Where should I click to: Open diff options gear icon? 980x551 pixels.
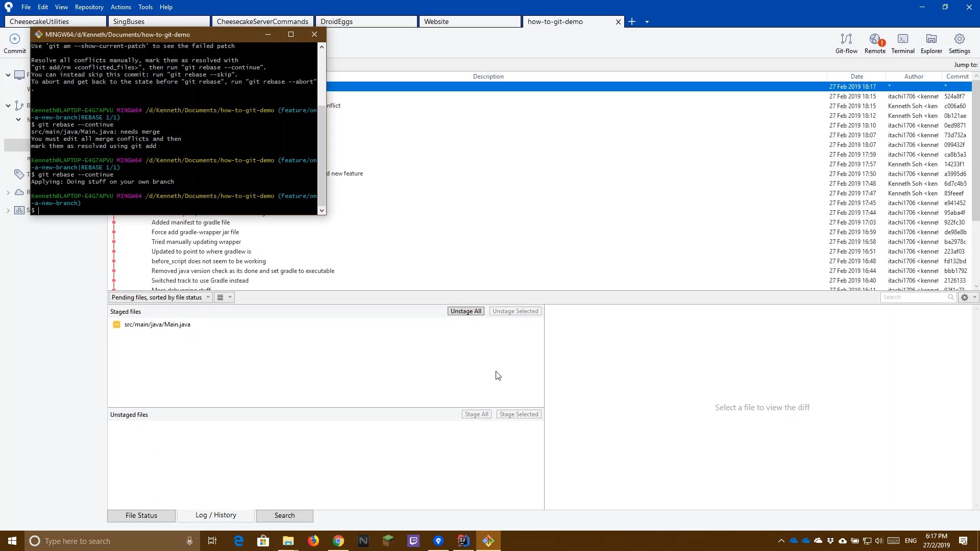[965, 297]
